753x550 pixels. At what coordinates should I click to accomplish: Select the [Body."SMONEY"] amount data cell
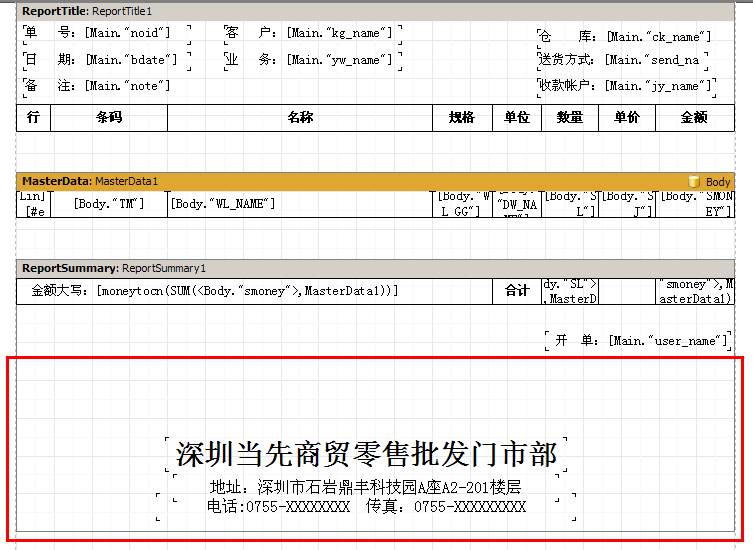[x=695, y=204]
